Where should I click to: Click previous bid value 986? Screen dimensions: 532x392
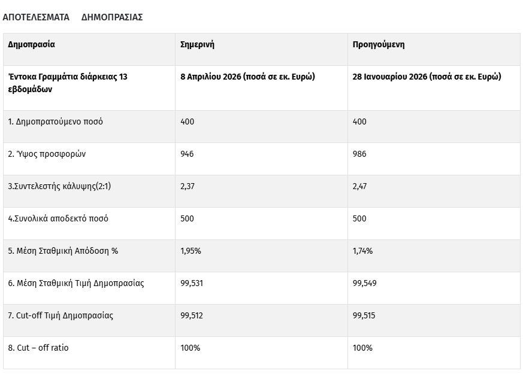point(359,154)
